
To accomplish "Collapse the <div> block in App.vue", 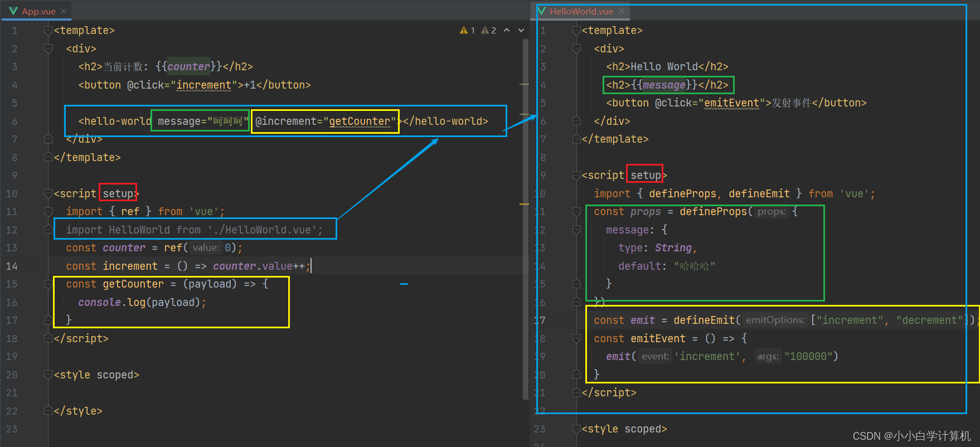I will pos(48,49).
